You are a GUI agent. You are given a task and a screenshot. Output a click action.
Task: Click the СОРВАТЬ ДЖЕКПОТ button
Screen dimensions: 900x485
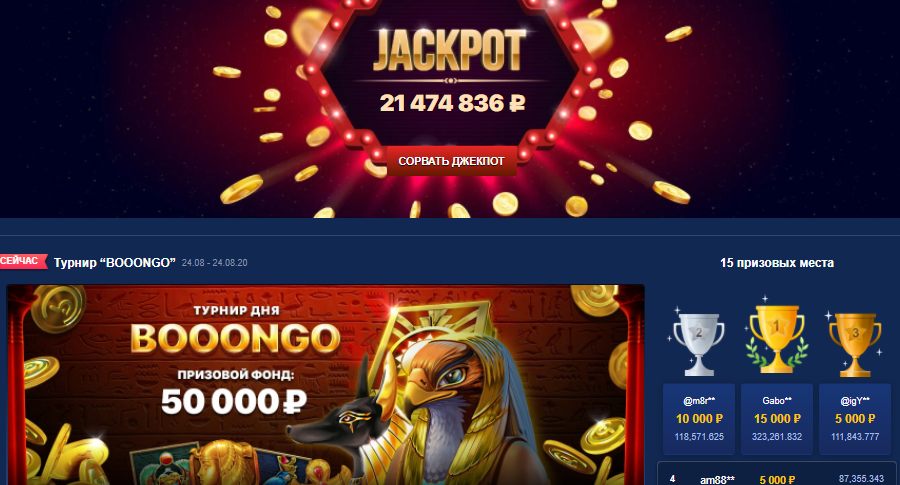click(x=451, y=161)
